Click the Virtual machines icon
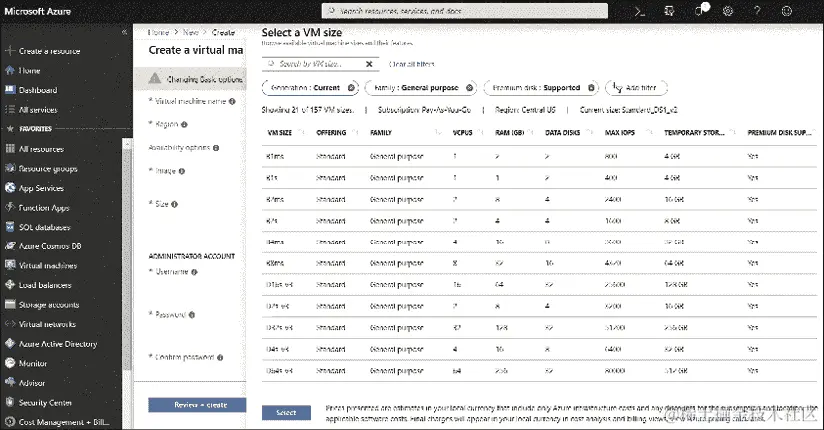The width and height of the screenshot is (824, 430). pos(9,265)
